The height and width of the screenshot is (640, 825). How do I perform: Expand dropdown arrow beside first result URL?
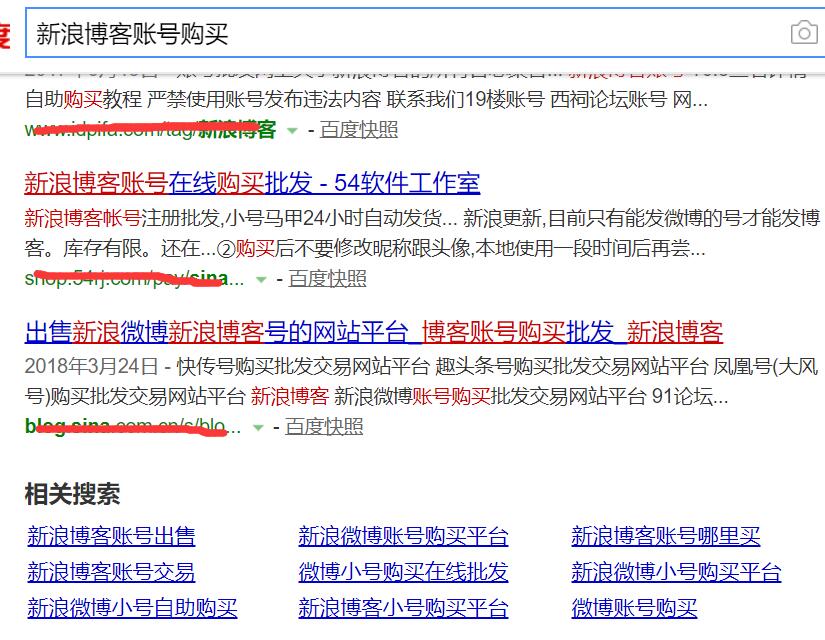click(x=292, y=131)
